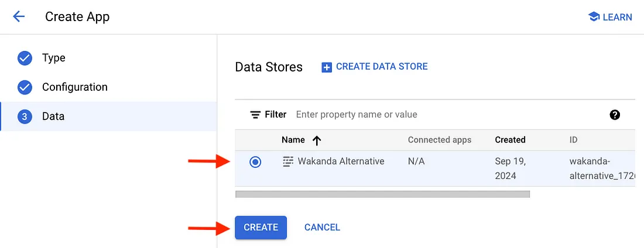Click the back arrow icon
Image resolution: width=644 pixels, height=248 pixels.
pyautogui.click(x=19, y=16)
